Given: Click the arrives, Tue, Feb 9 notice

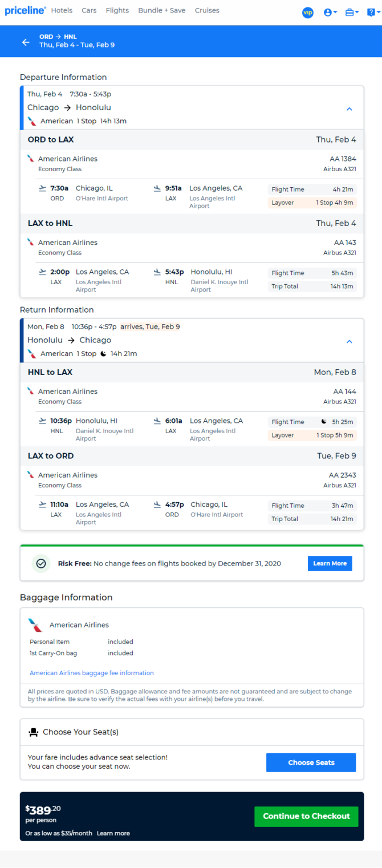Looking at the screenshot, I should (150, 327).
